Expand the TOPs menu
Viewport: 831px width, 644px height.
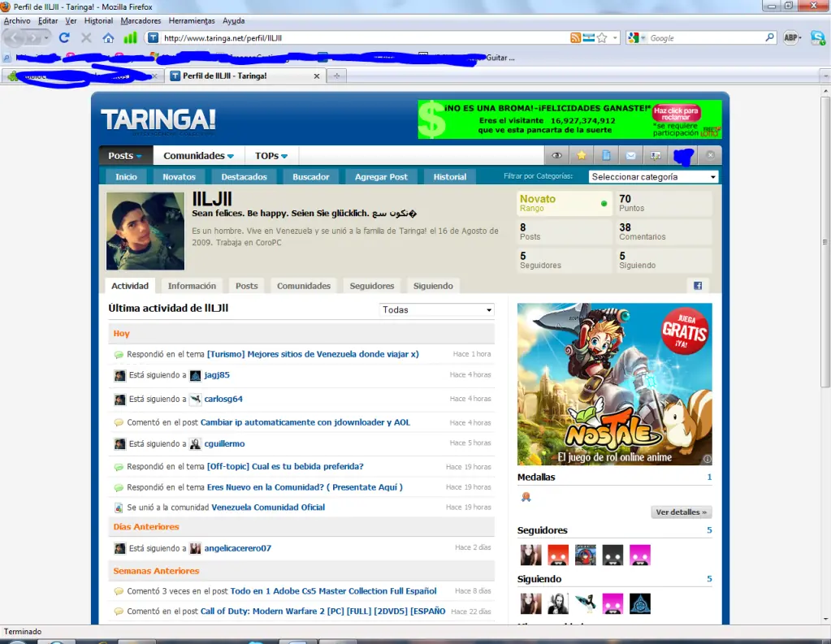(271, 156)
